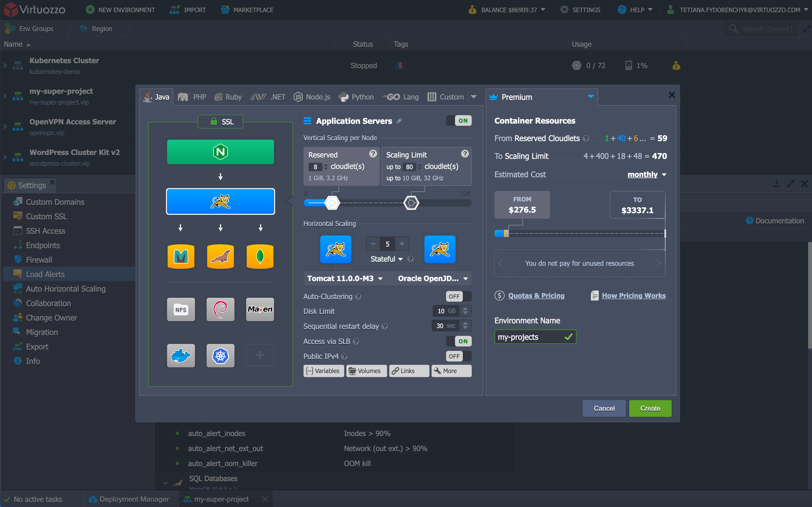Show Sequential restart delay help
Viewport: 812px width, 507px height.
pos(385,327)
